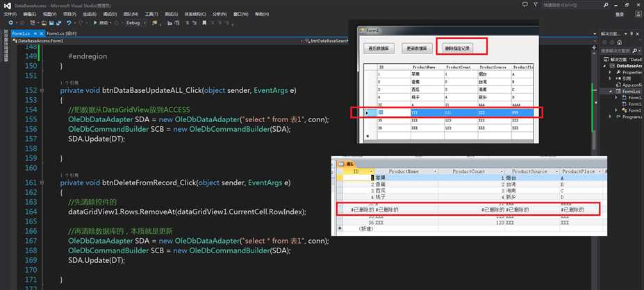Click the quick launch magnifier icon
Image resolution: width=644 pixels, height=290 pixels.
[x=606, y=5]
